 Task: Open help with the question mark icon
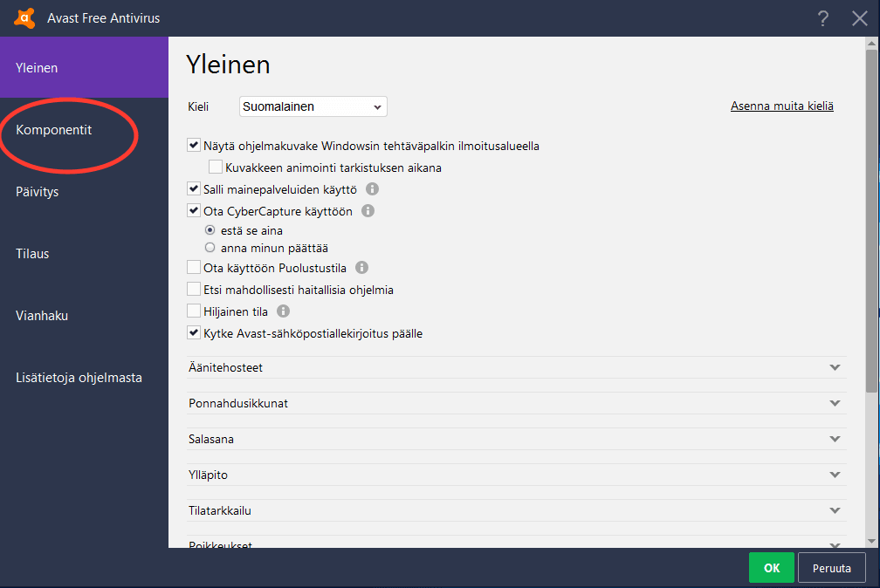click(x=822, y=18)
